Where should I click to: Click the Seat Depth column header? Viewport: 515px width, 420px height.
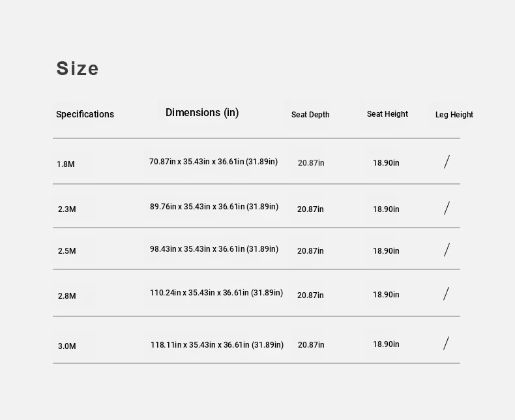[310, 115]
